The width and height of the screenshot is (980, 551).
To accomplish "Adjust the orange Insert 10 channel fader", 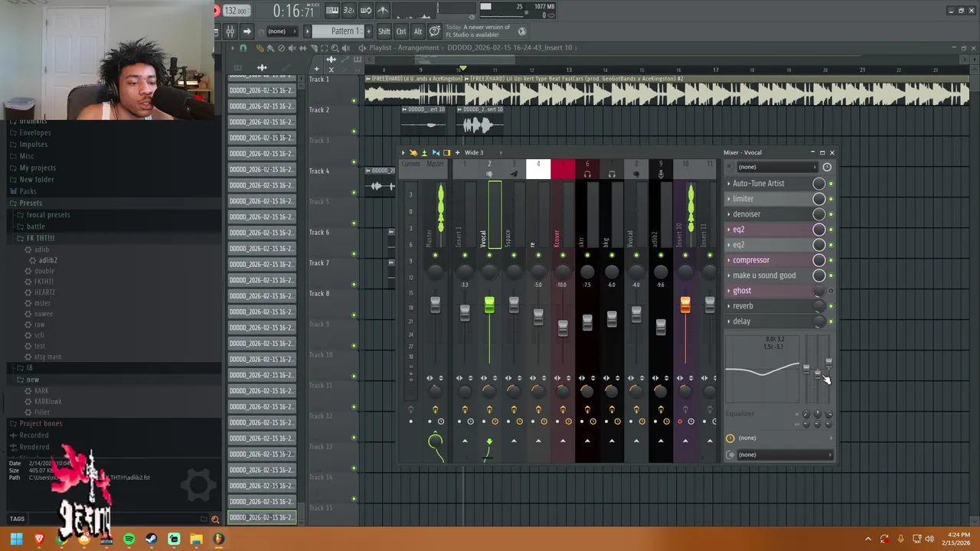I will click(x=685, y=305).
